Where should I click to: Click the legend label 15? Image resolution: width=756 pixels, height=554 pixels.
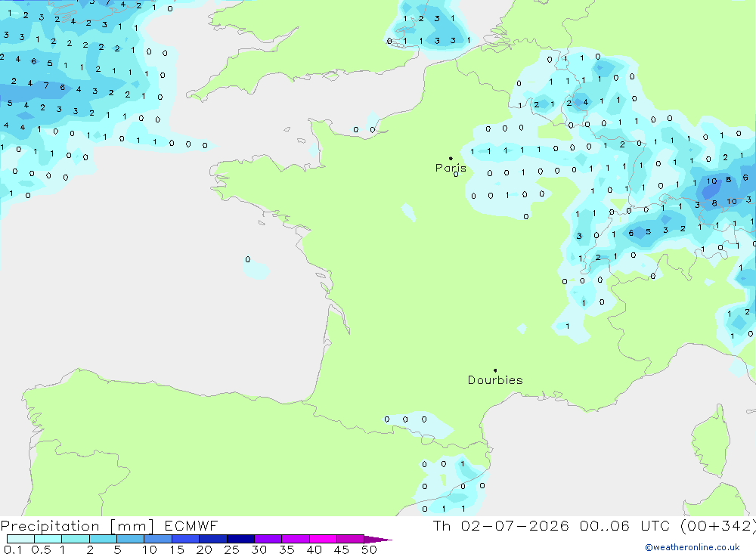click(x=177, y=549)
